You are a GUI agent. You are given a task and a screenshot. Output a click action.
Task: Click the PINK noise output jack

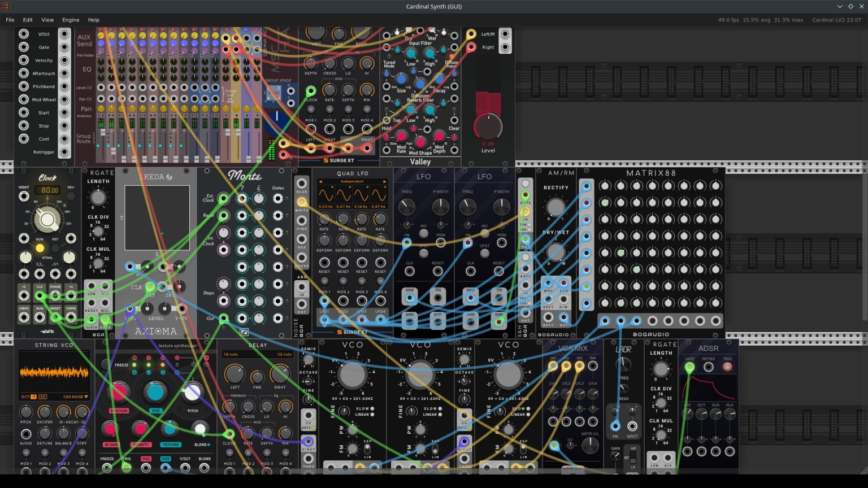click(x=302, y=220)
